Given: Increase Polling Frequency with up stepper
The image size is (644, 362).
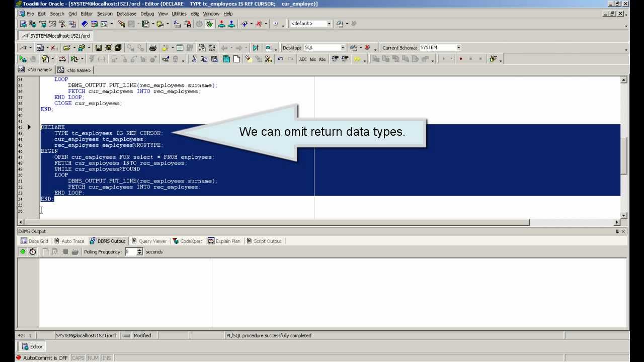Looking at the screenshot, I should (x=139, y=250).
